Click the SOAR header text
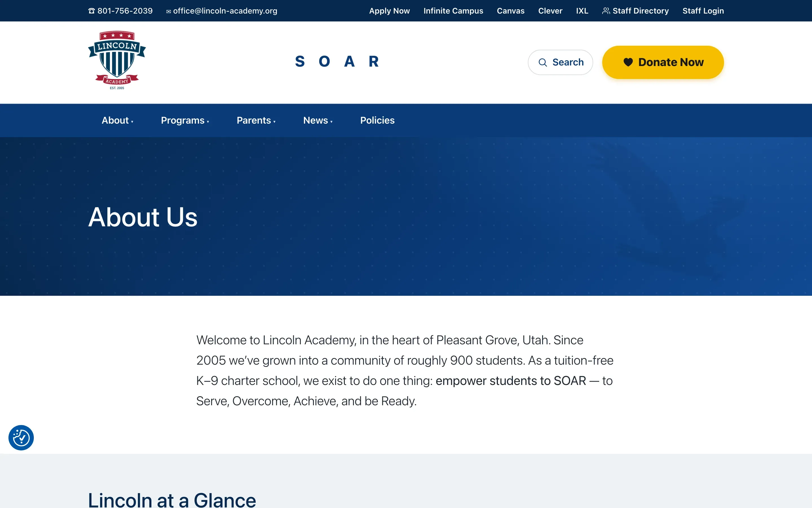 337,62
